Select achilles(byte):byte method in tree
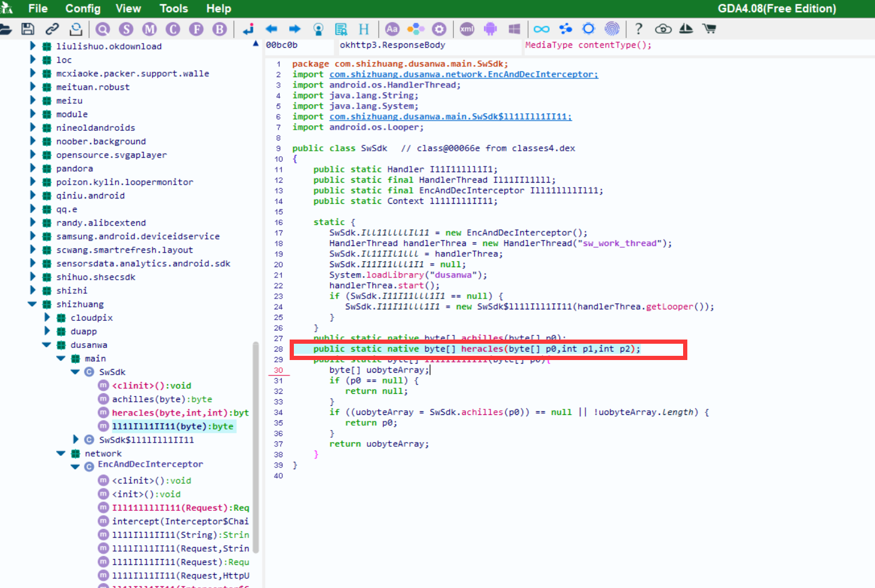 [x=162, y=399]
